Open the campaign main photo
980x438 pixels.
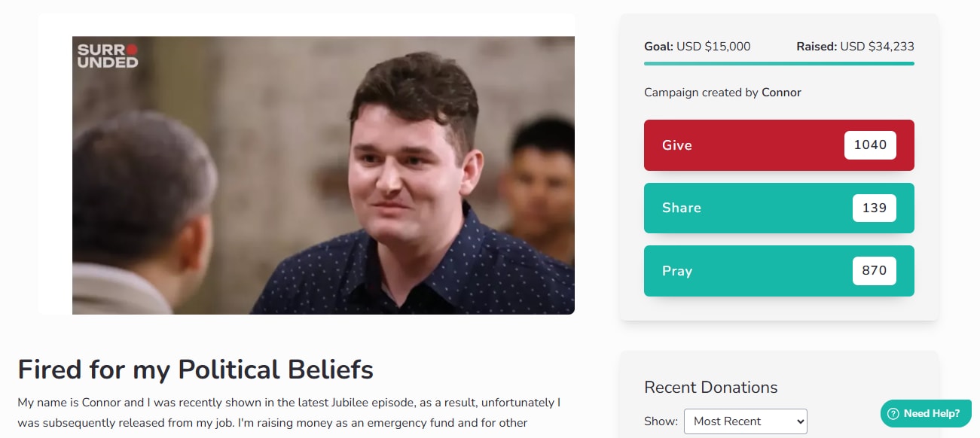click(323, 175)
